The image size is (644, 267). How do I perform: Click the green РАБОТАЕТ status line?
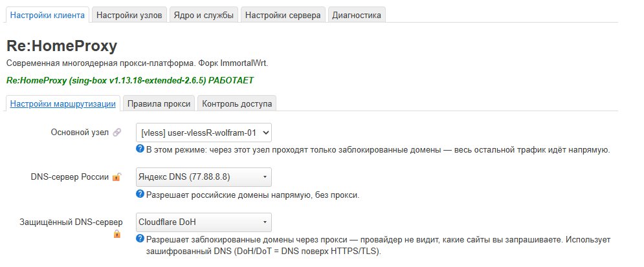(130, 80)
